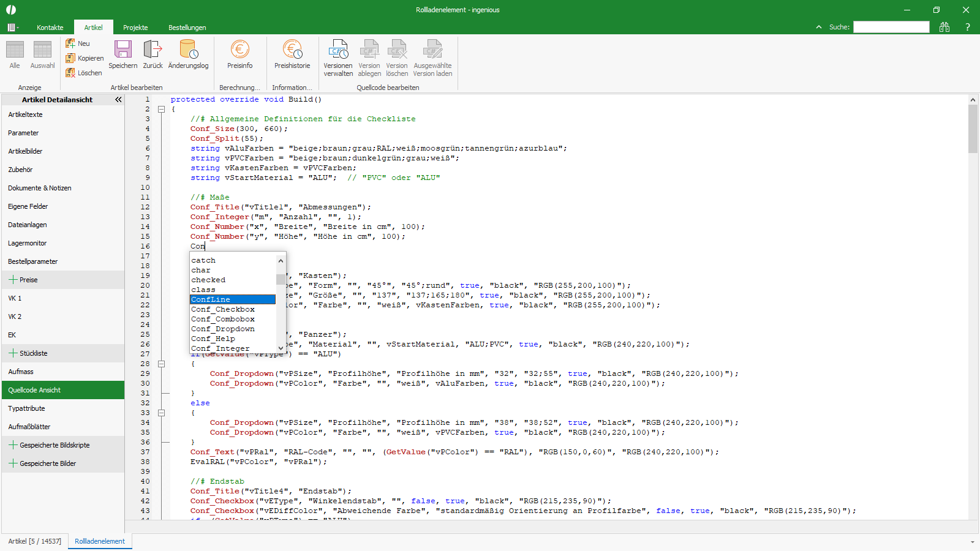Open Typattribute in the sidebar

point(26,408)
